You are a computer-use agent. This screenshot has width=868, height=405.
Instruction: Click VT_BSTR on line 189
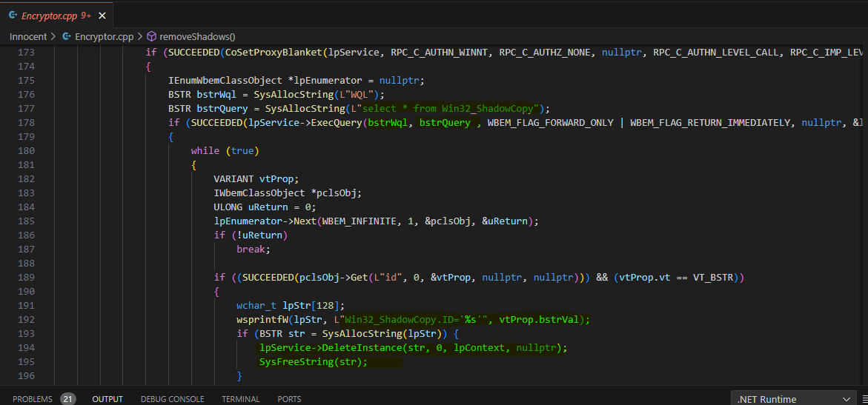pyautogui.click(x=714, y=277)
